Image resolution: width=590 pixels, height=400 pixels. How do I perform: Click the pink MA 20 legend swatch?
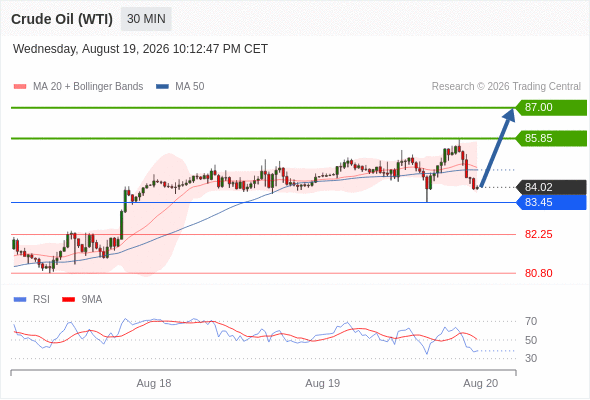click(x=20, y=87)
